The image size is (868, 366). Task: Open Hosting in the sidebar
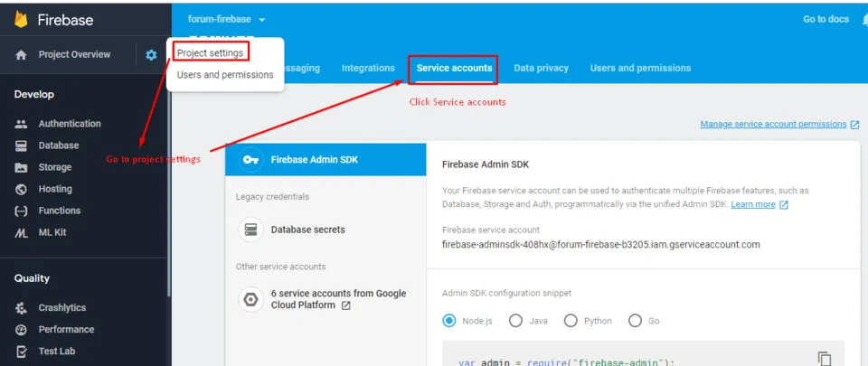point(55,189)
